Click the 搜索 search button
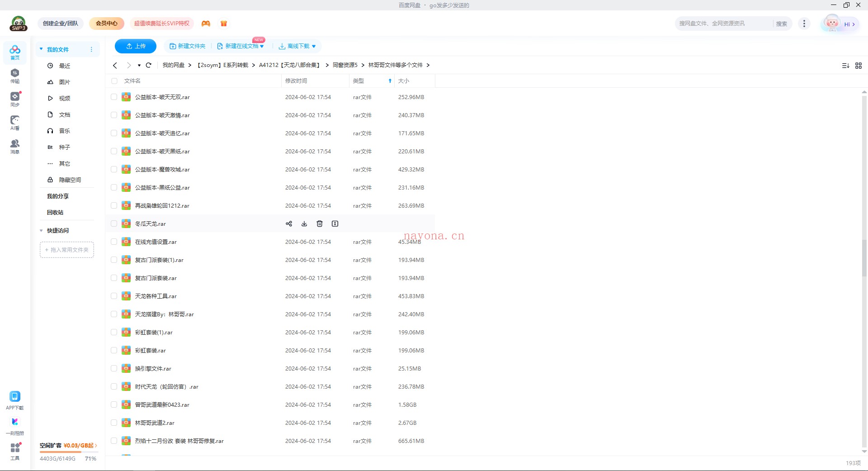The image size is (868, 471). (782, 24)
